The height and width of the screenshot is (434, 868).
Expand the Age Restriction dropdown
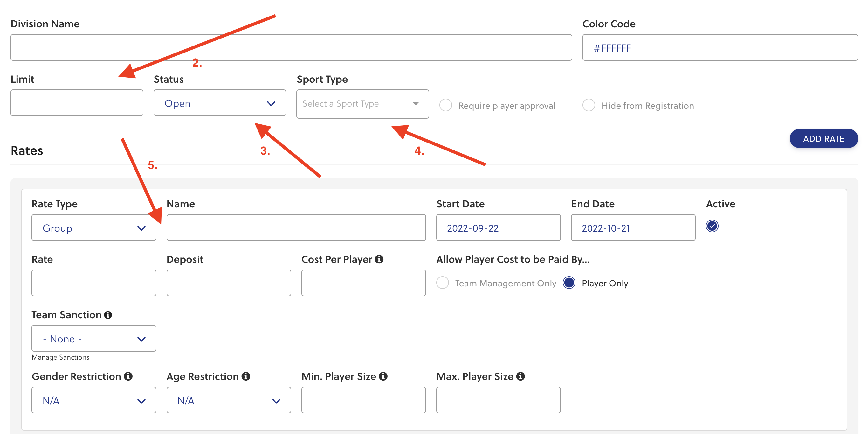[x=229, y=400]
